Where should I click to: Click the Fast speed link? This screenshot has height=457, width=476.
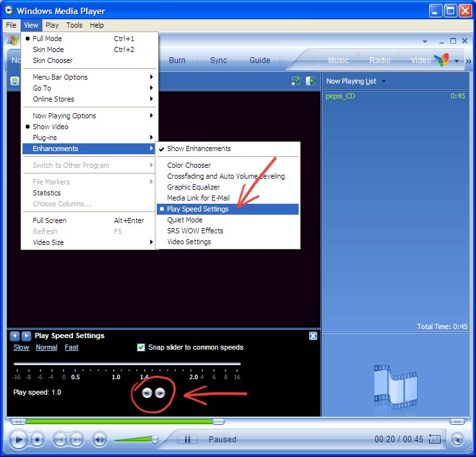pos(71,347)
